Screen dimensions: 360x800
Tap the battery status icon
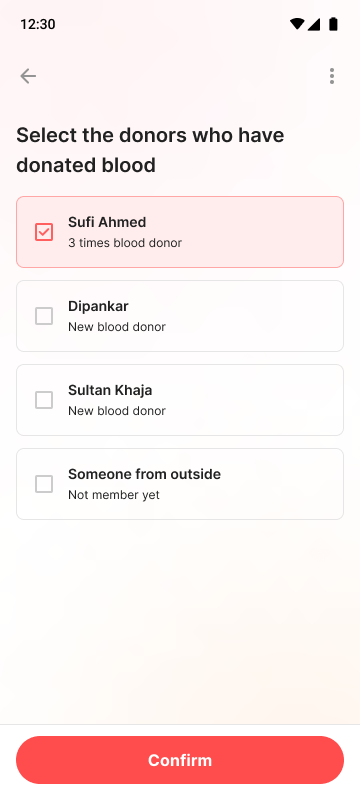[333, 24]
